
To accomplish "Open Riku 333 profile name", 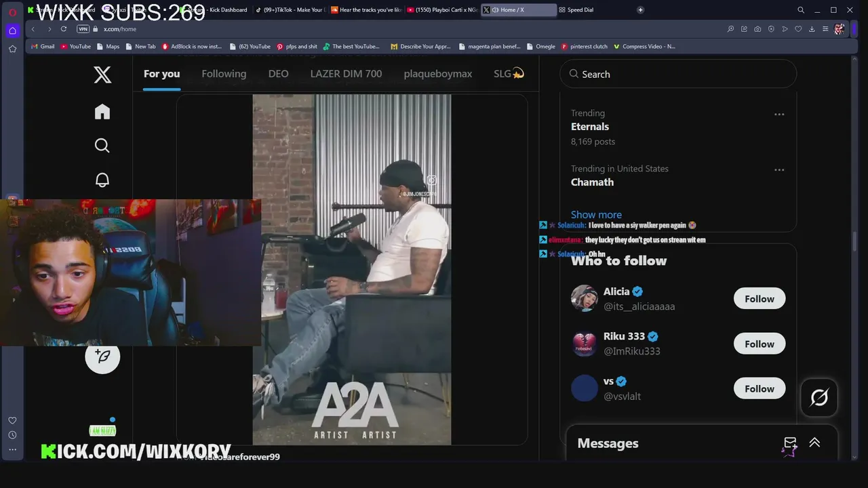I will (624, 337).
